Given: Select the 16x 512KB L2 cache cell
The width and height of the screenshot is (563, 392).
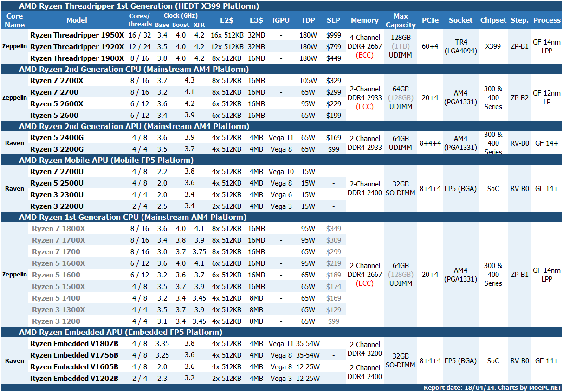Looking at the screenshot, I should pos(227,35).
